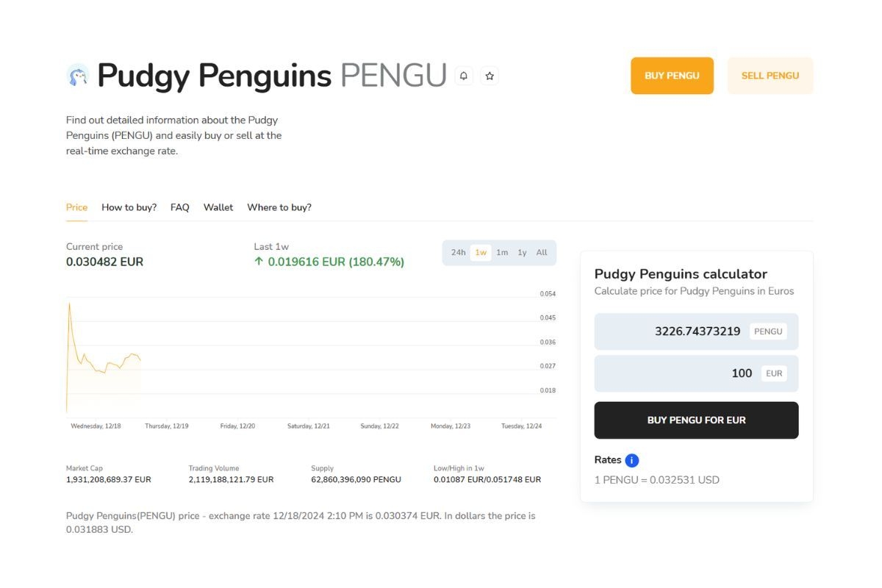
Task: Click the EUR currency label in calculator
Action: coord(773,373)
